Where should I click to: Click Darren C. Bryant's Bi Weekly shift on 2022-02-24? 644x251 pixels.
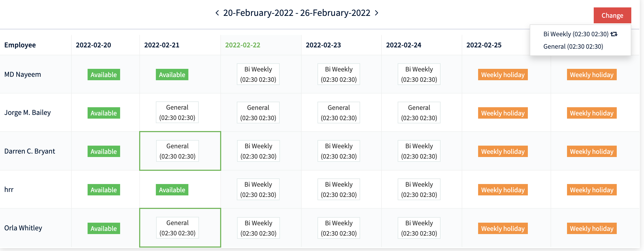point(419,151)
